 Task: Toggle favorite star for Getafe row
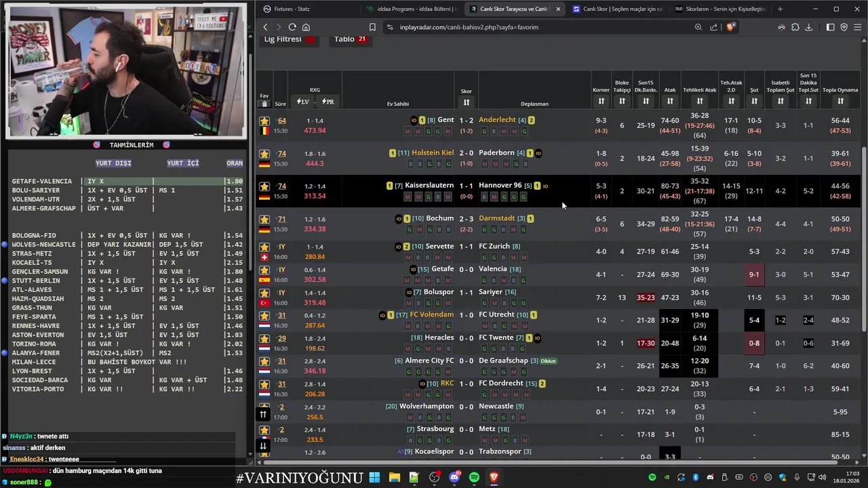click(264, 270)
